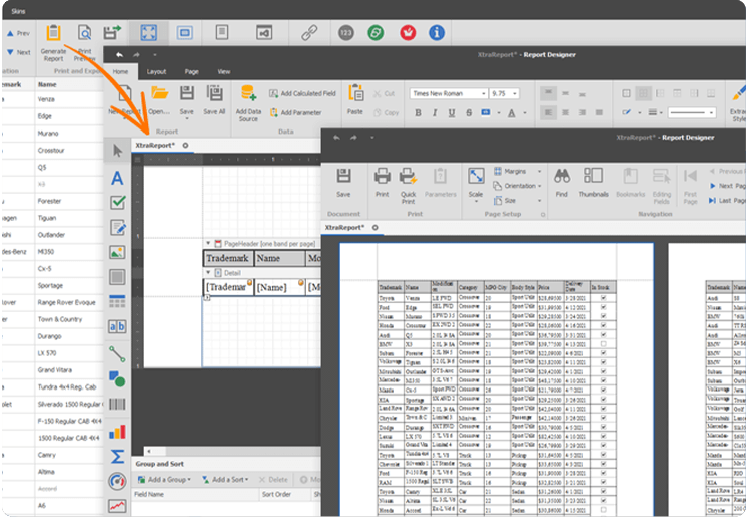Expand the Margins dropdown
This screenshot has width=749, height=519.
coord(517,171)
